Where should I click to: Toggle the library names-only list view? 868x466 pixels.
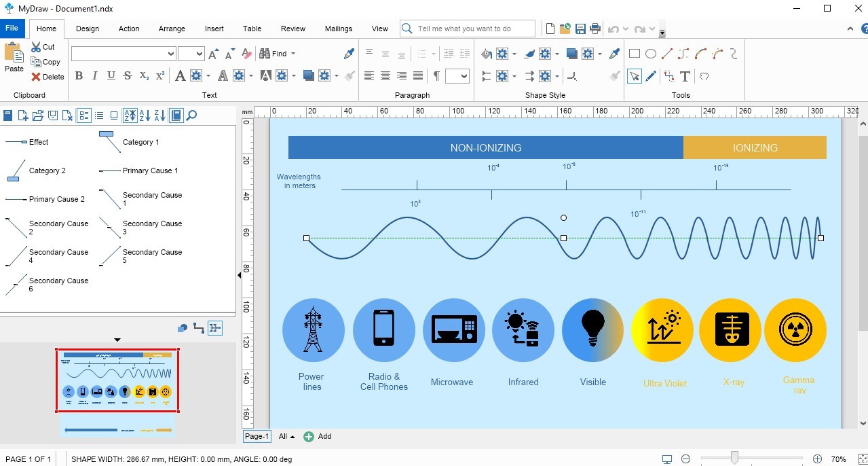coord(99,115)
